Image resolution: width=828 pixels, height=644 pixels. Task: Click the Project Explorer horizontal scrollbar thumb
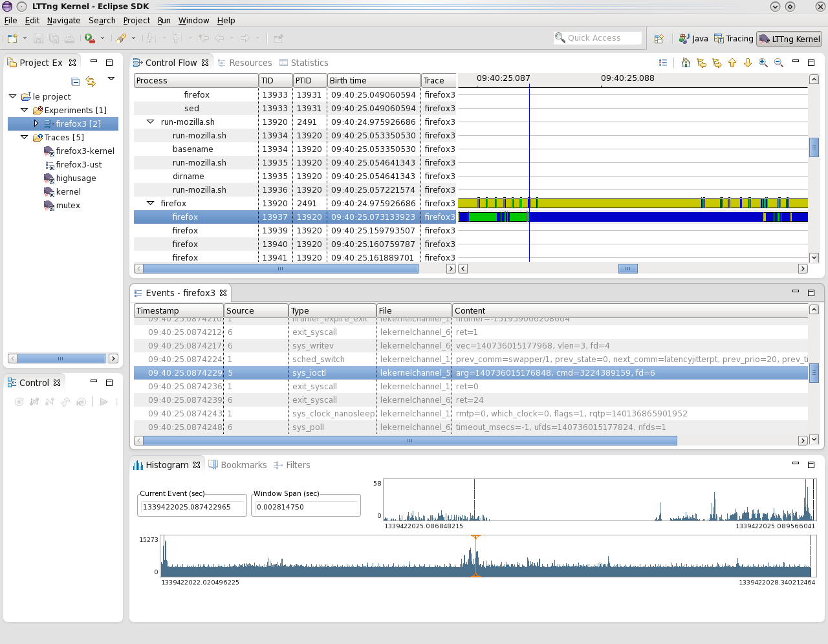click(x=61, y=358)
